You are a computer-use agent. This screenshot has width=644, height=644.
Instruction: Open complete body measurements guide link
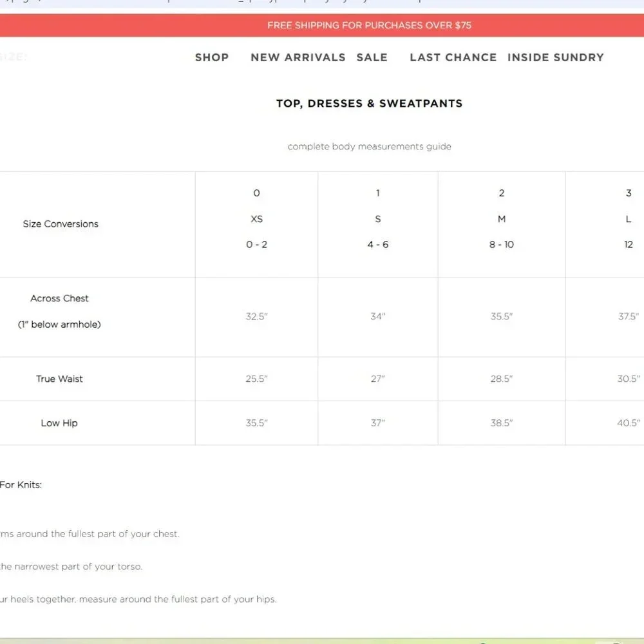coord(369,147)
